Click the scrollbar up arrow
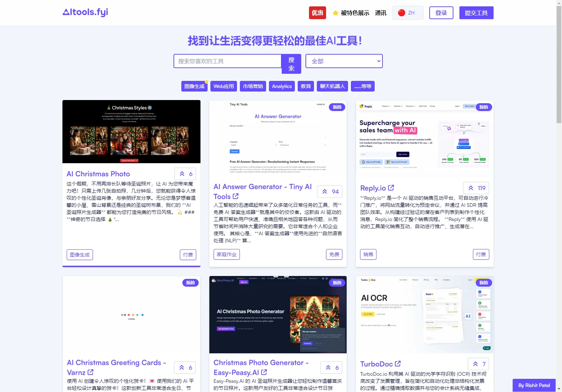 point(559,3)
